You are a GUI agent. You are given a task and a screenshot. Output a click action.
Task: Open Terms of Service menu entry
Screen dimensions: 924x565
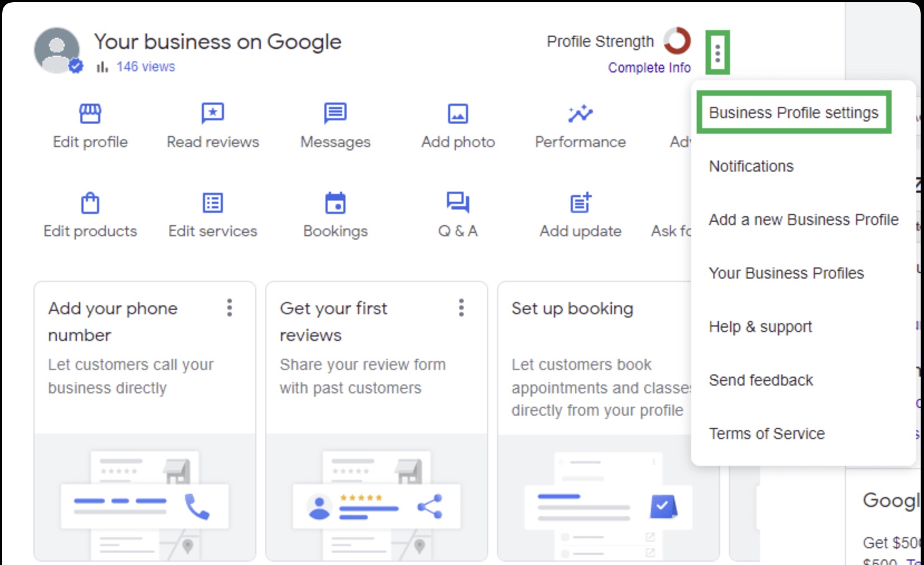[x=767, y=434]
